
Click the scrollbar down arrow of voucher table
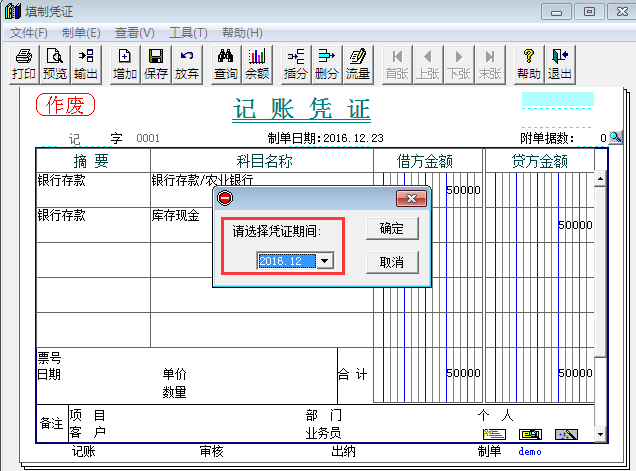tap(600, 435)
